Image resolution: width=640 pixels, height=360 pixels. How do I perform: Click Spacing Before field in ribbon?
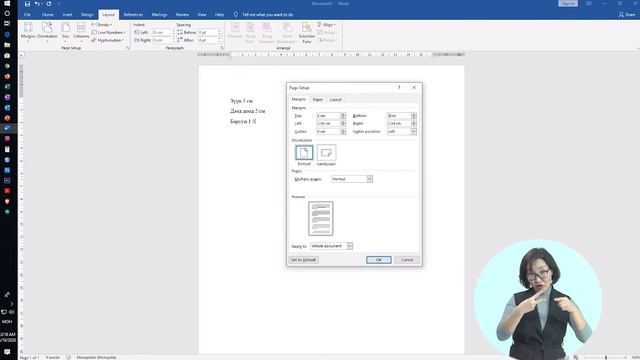pyautogui.click(x=208, y=32)
